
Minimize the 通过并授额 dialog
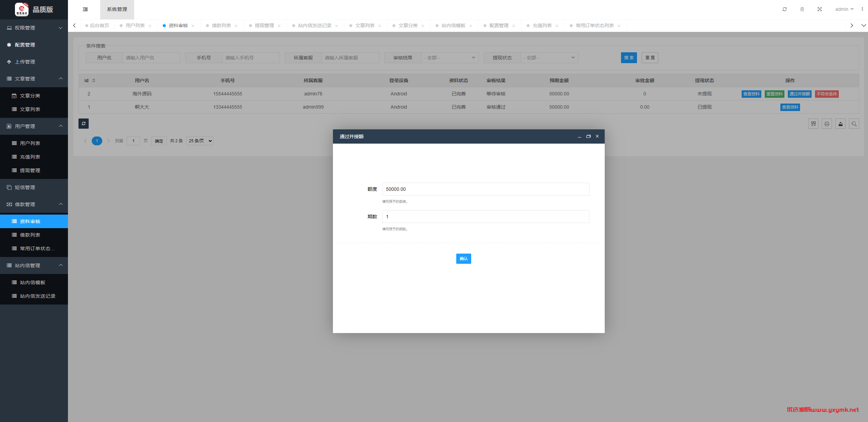pyautogui.click(x=580, y=136)
